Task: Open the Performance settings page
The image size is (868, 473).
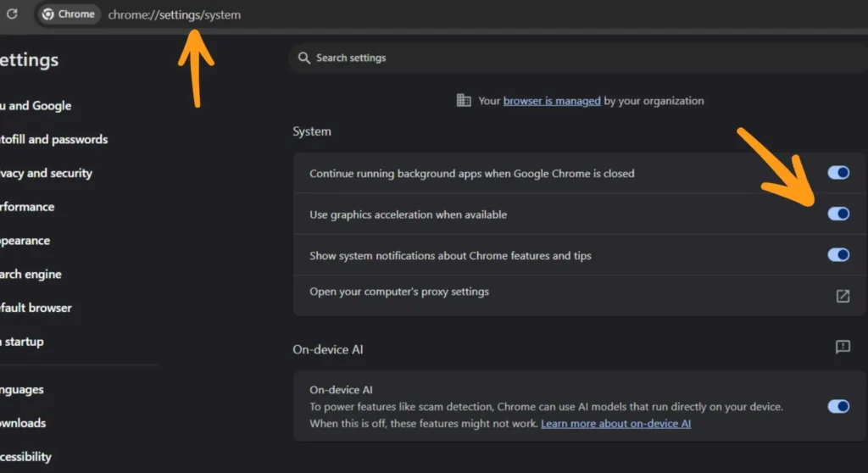Action: (27, 207)
